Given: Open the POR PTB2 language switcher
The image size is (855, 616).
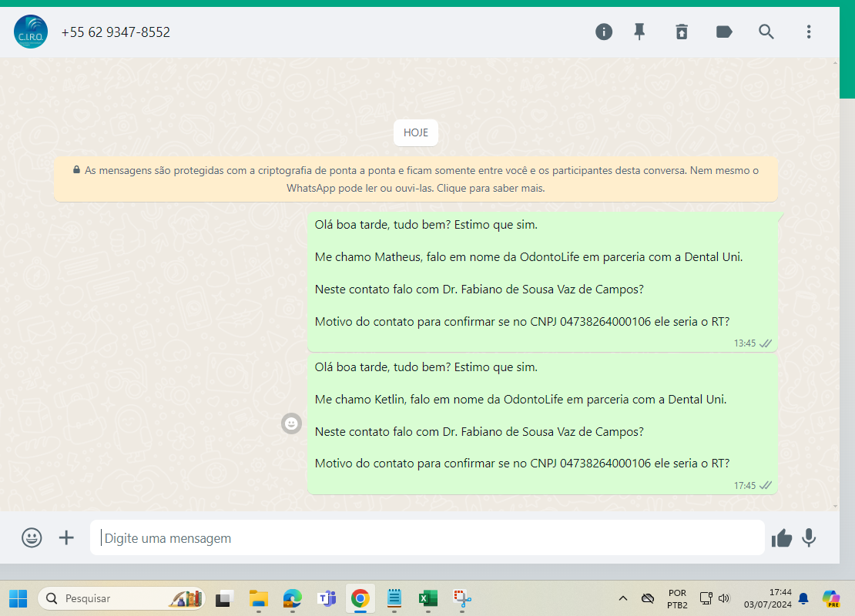Looking at the screenshot, I should coord(677,598).
